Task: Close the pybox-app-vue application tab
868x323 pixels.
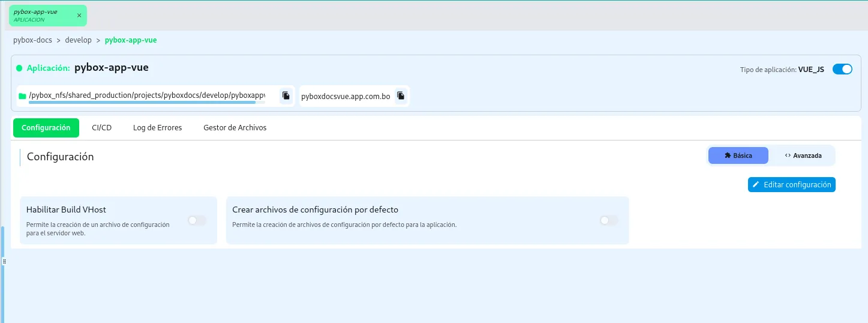Action: (79, 16)
